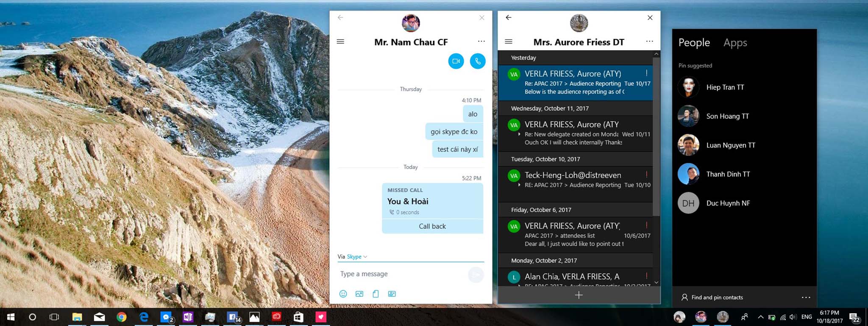Image resolution: width=868 pixels, height=326 pixels.
Task: Open the Mail app from taskbar
Action: [100, 317]
